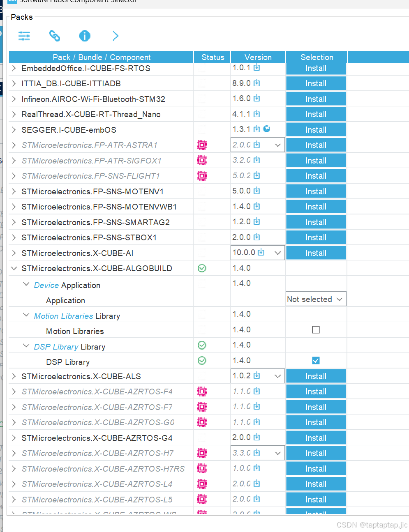Open version dropdown for X-CUBE-AI
The image size is (409, 532).
[x=277, y=253]
